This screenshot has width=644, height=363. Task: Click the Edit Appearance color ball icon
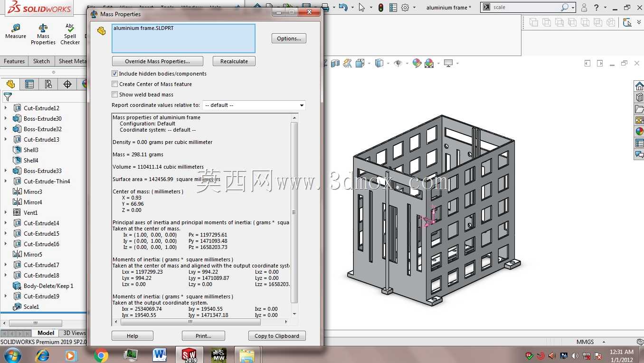tap(417, 63)
